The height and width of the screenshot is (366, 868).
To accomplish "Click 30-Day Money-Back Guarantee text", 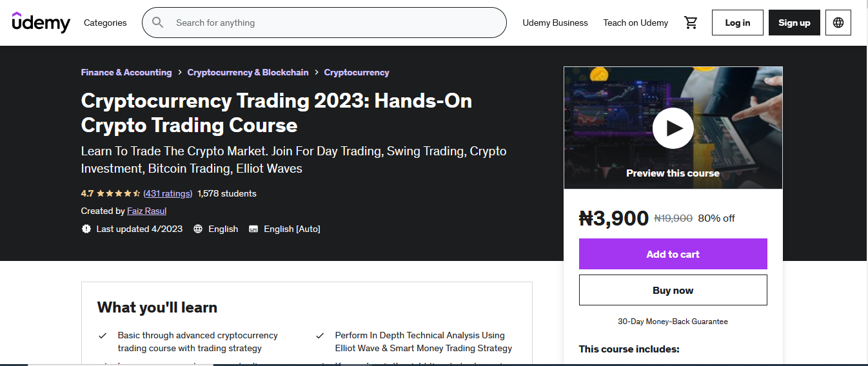I will (673, 322).
